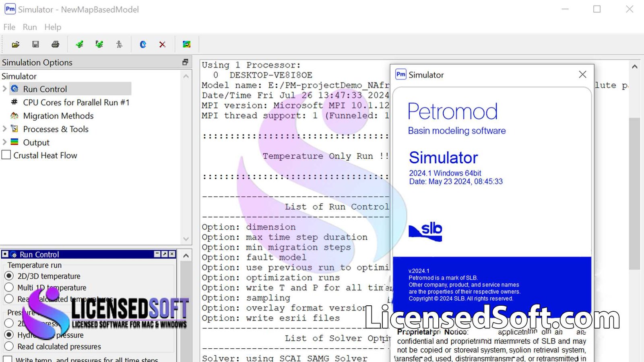Click log line 'Option: max time step duration'
This screenshot has width=644, height=362.
tap(285, 237)
